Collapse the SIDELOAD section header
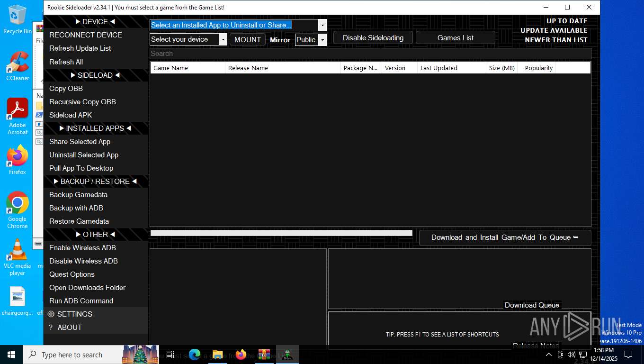Image resolution: width=644 pixels, height=364 pixels. point(96,75)
